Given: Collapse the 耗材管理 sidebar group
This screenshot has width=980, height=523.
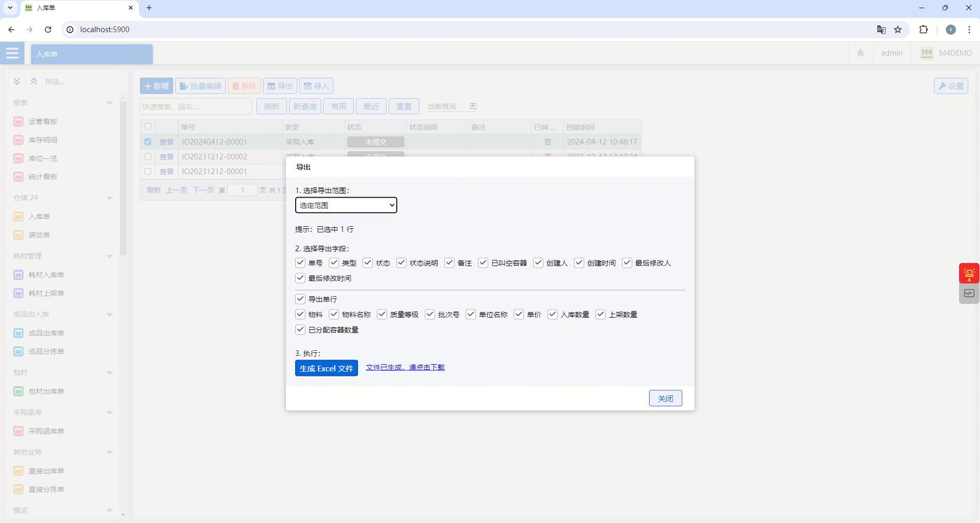Looking at the screenshot, I should tap(109, 256).
